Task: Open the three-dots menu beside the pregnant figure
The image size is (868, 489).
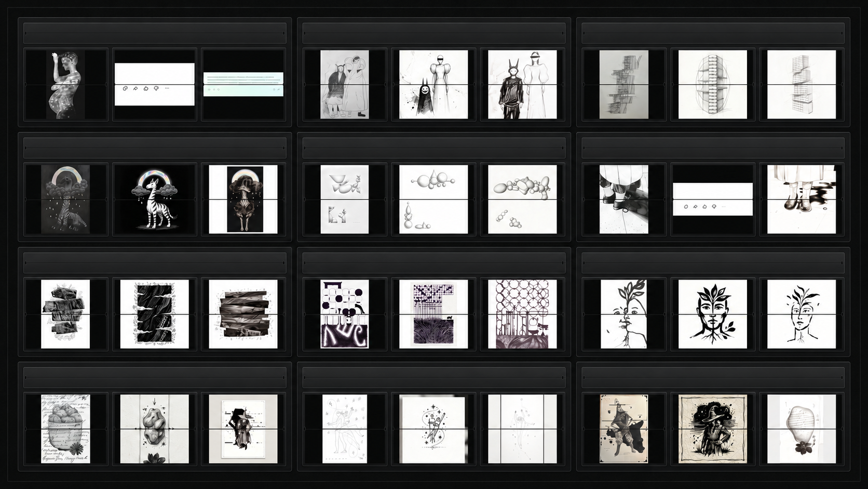Action: pos(167,88)
